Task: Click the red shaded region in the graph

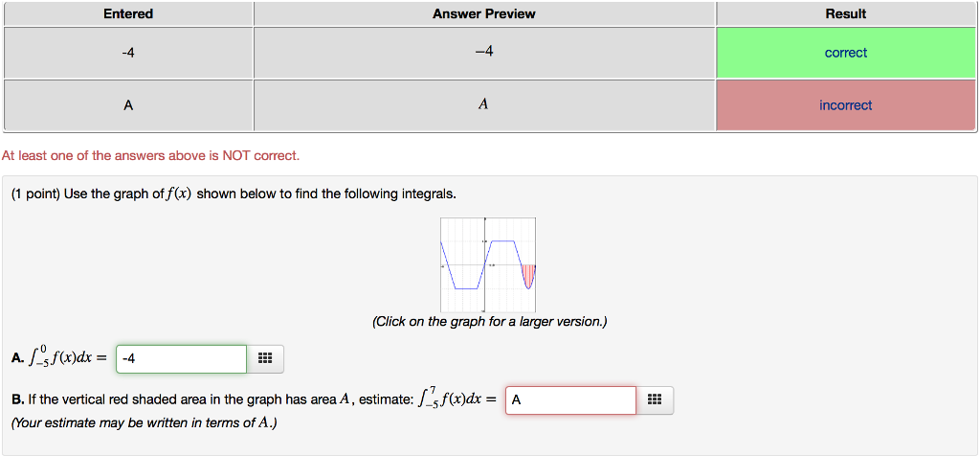Action: [528, 275]
